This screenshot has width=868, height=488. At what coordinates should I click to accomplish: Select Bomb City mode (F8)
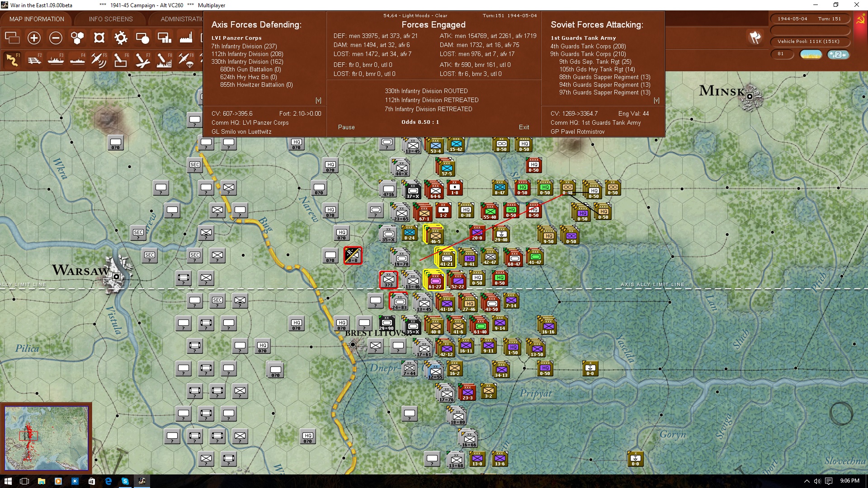point(164,60)
